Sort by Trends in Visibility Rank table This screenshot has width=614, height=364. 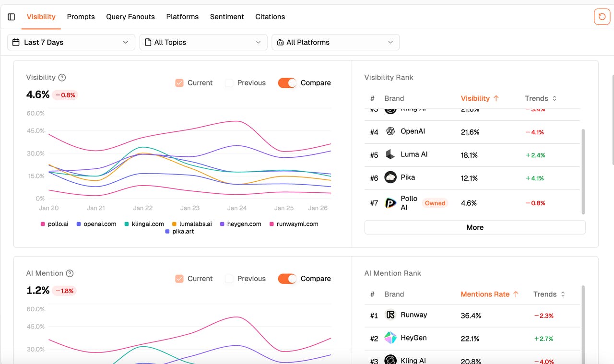[541, 98]
